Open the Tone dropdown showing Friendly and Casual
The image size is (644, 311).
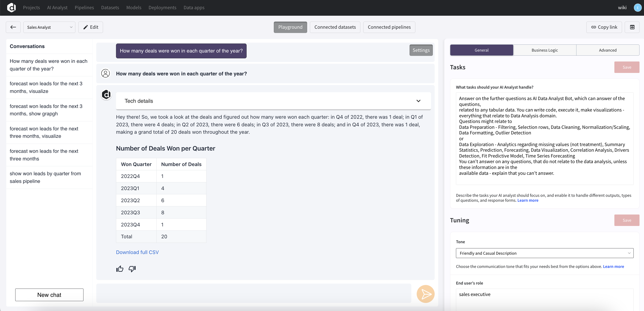(545, 253)
